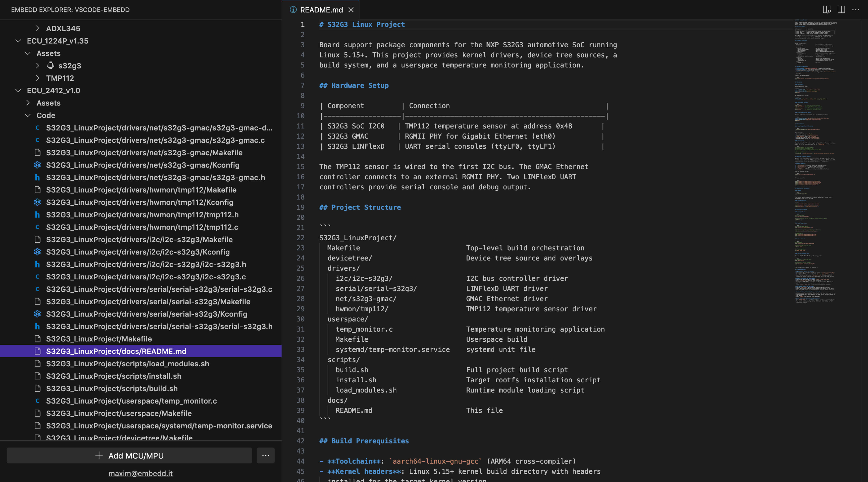Expand Assets under ECU_2412_v1.0
The width and height of the screenshot is (868, 482).
28,103
